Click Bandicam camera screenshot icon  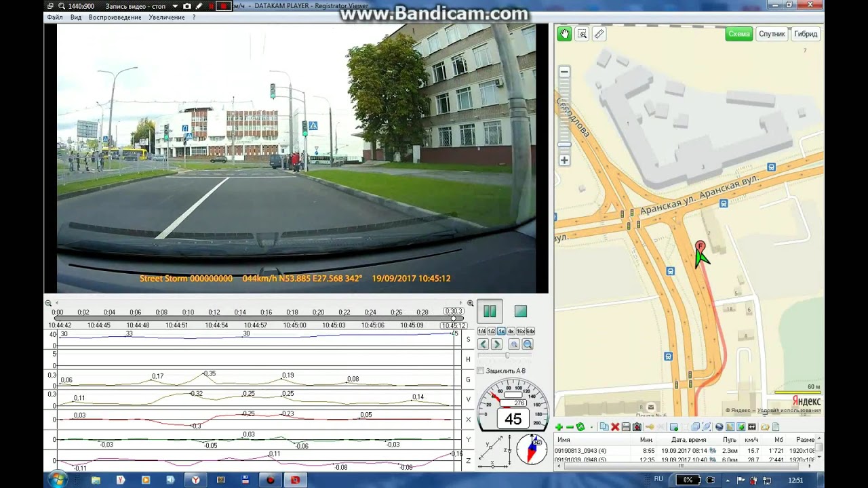tap(187, 6)
